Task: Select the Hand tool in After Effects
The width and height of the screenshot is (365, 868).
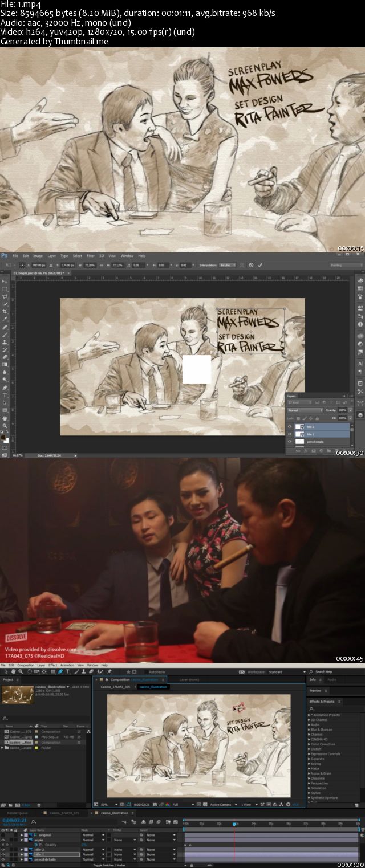Action: (13, 671)
